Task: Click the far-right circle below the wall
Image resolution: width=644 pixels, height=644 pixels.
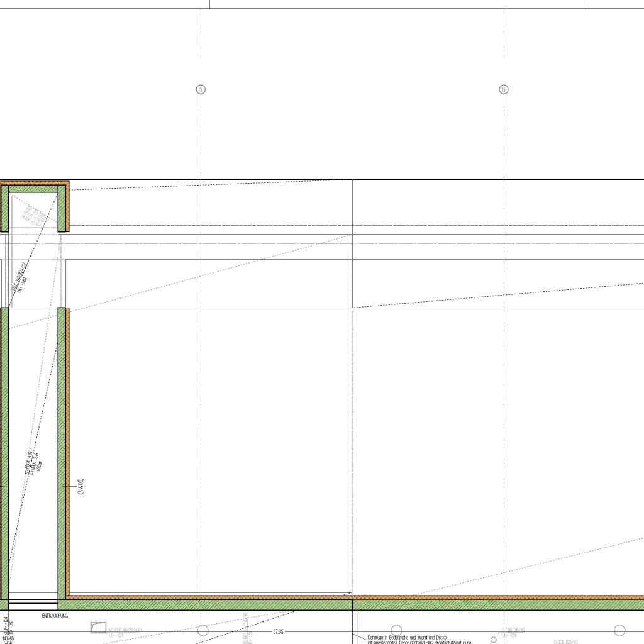Action: pos(619,630)
